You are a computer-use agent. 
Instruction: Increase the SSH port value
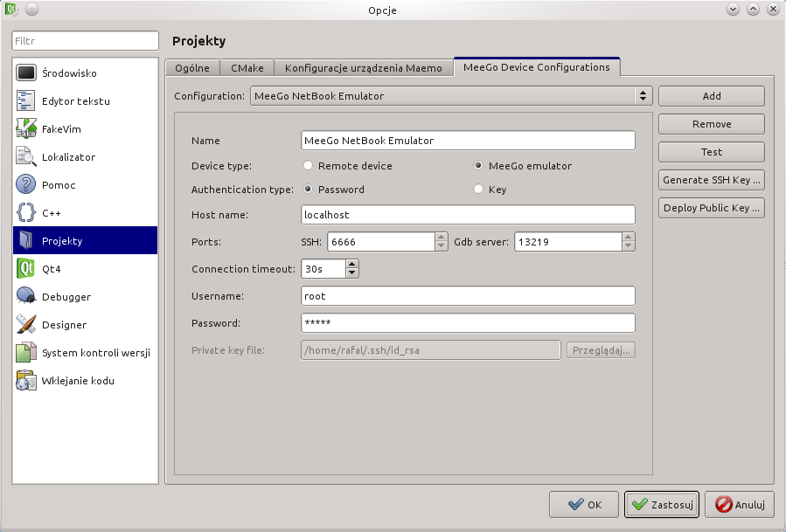coord(442,237)
